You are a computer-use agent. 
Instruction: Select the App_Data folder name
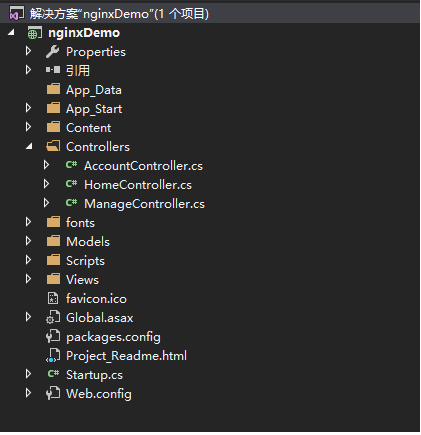tap(94, 90)
